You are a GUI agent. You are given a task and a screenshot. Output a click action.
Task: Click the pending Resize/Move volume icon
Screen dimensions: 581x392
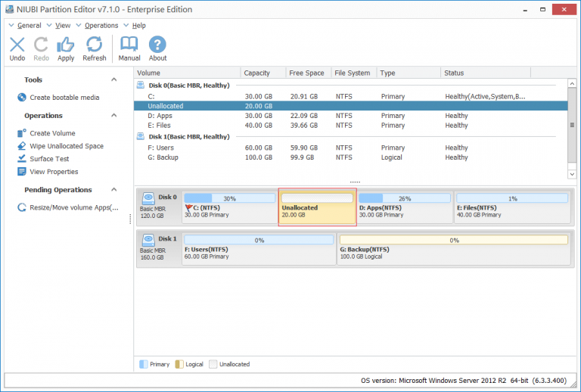point(21,207)
